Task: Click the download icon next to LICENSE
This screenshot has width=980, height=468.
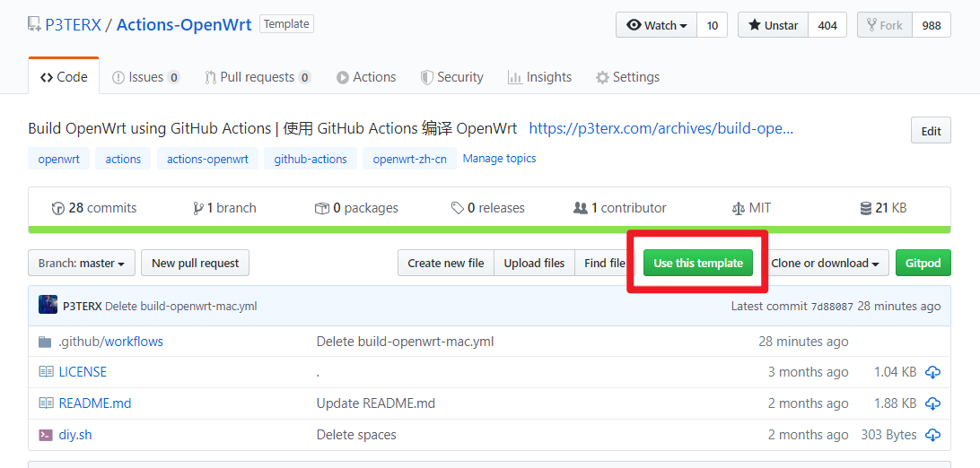Action: tap(932, 373)
